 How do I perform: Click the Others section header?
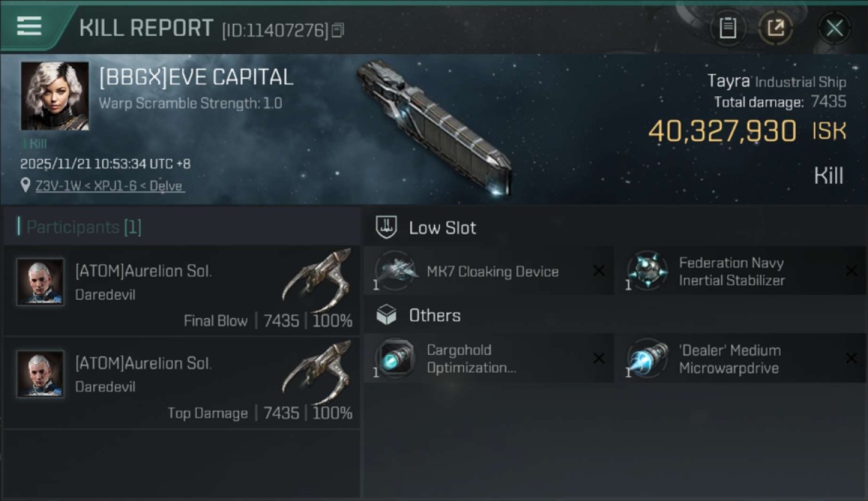click(x=434, y=315)
